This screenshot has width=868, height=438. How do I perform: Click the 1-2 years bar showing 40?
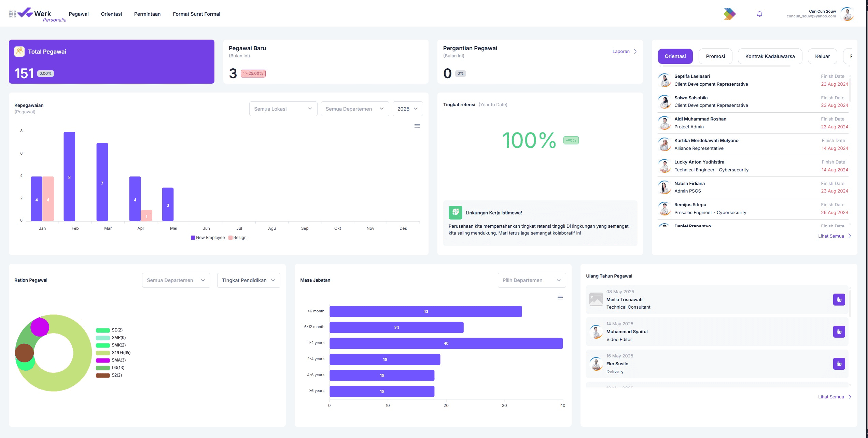coord(446,343)
